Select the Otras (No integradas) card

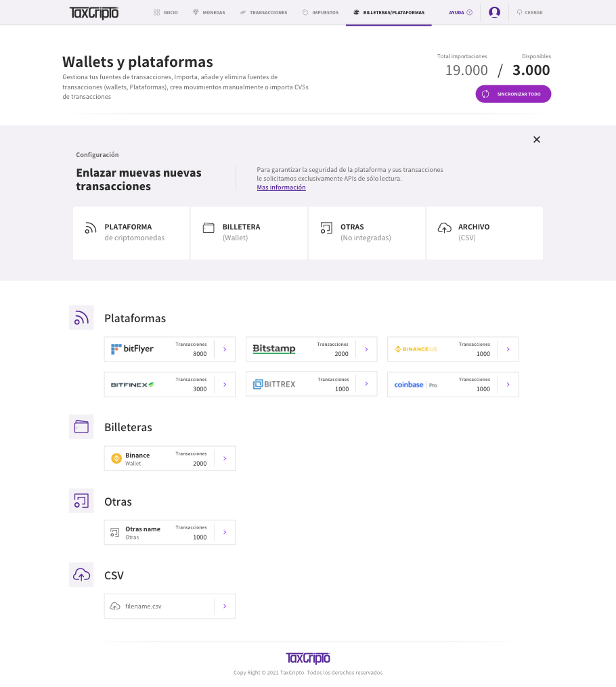coord(366,233)
